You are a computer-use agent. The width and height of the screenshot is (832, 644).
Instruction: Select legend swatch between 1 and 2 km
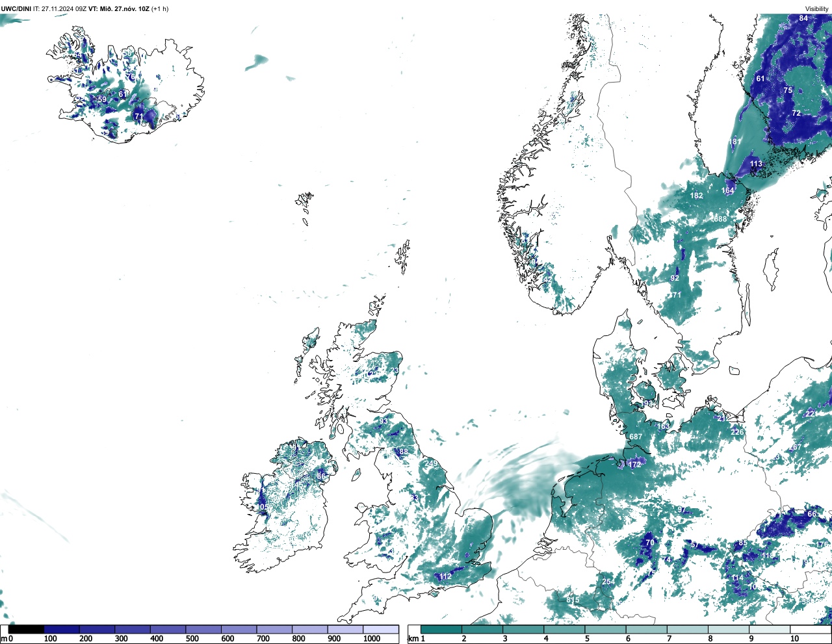pyautogui.click(x=441, y=629)
